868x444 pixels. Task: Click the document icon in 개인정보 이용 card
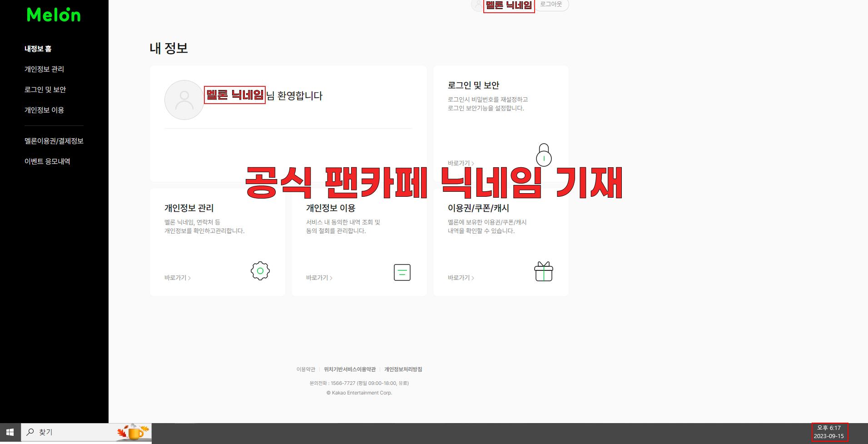[x=402, y=272]
